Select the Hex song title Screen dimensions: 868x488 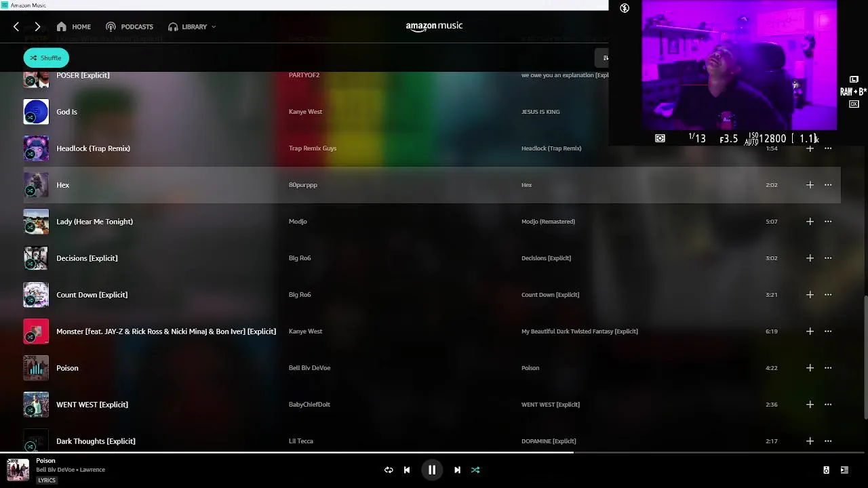(x=62, y=185)
